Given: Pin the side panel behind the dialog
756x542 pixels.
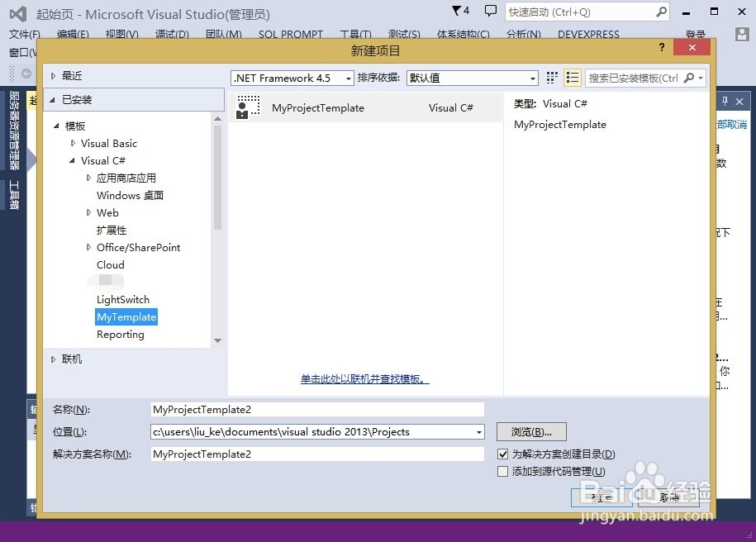Looking at the screenshot, I should [x=725, y=102].
